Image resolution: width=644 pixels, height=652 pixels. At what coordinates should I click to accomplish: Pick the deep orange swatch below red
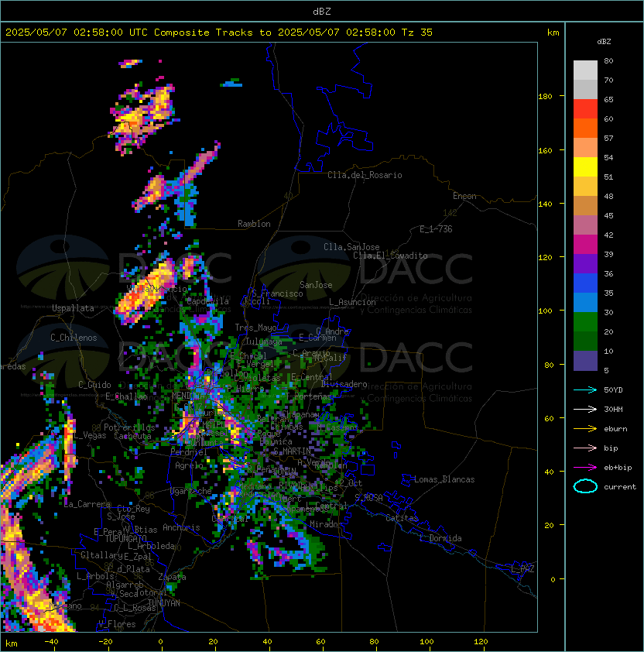[585, 128]
